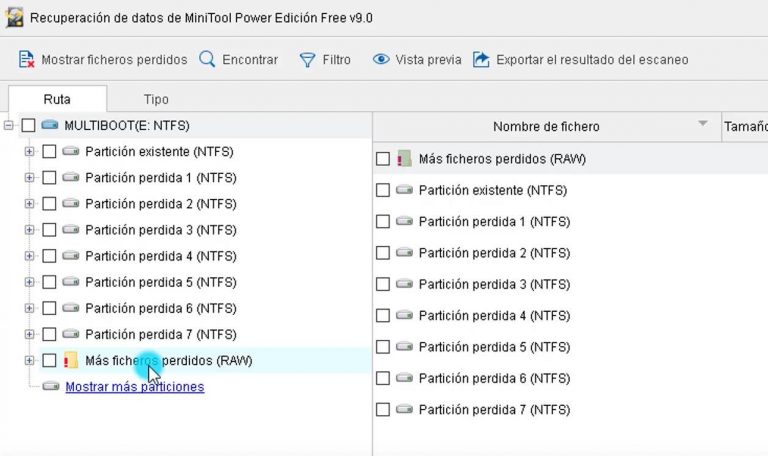
Task: Check Partición existente checkbox in tree
Action: pyautogui.click(x=49, y=151)
